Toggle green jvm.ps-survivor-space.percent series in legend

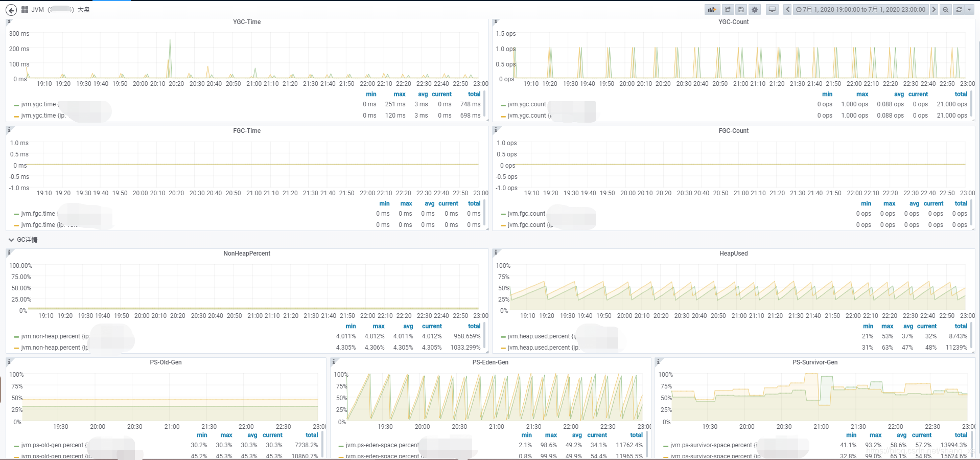click(x=714, y=445)
